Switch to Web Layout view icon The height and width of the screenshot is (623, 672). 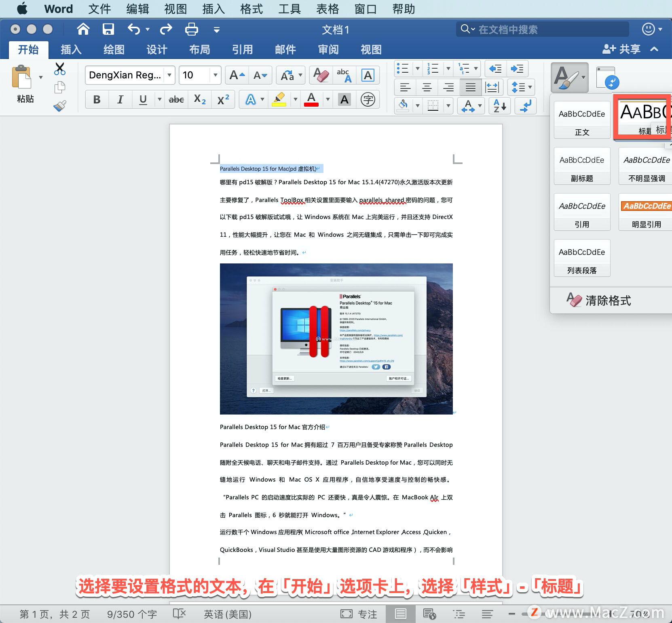click(x=429, y=614)
